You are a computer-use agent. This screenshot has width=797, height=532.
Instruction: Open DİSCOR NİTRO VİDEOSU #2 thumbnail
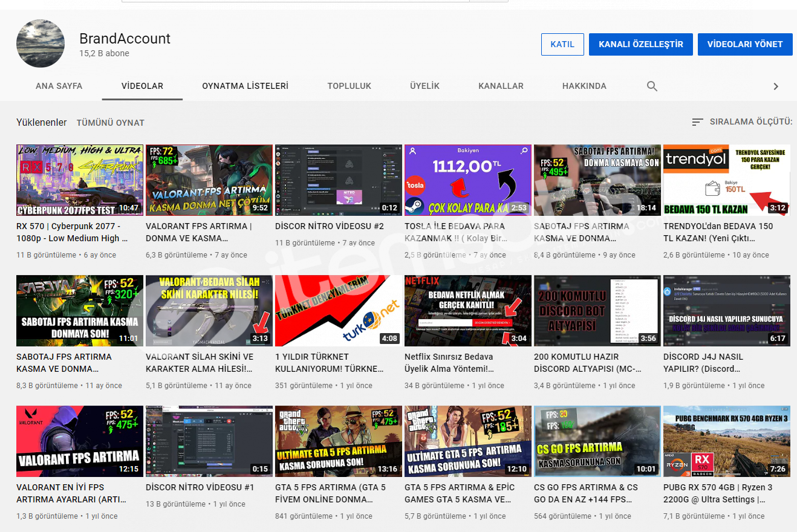click(x=339, y=180)
